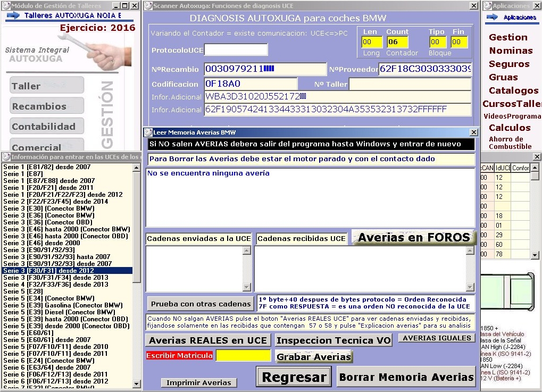Click scroll-up arrow in Cadenas recibidas box

470,251
